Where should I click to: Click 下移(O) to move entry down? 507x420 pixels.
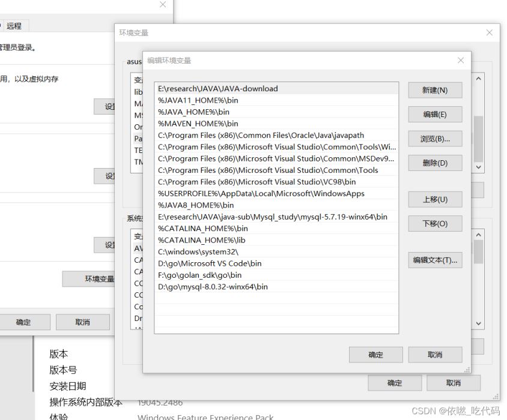point(434,223)
